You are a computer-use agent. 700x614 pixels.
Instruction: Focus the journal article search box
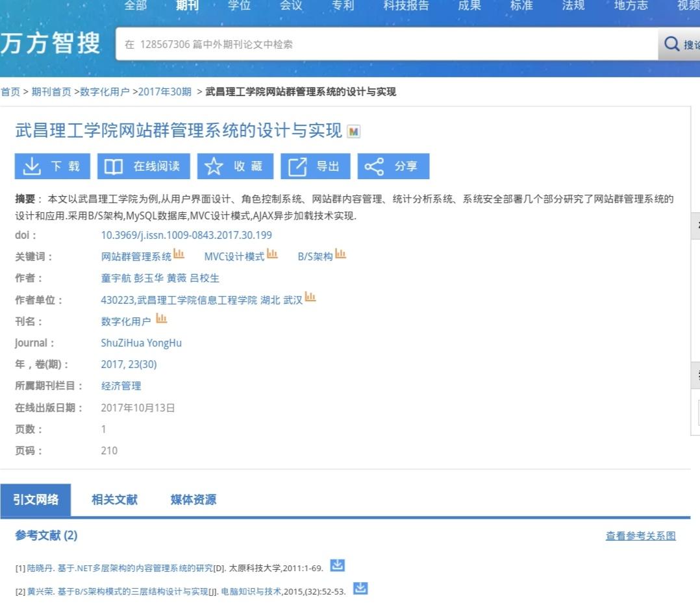click(x=386, y=44)
